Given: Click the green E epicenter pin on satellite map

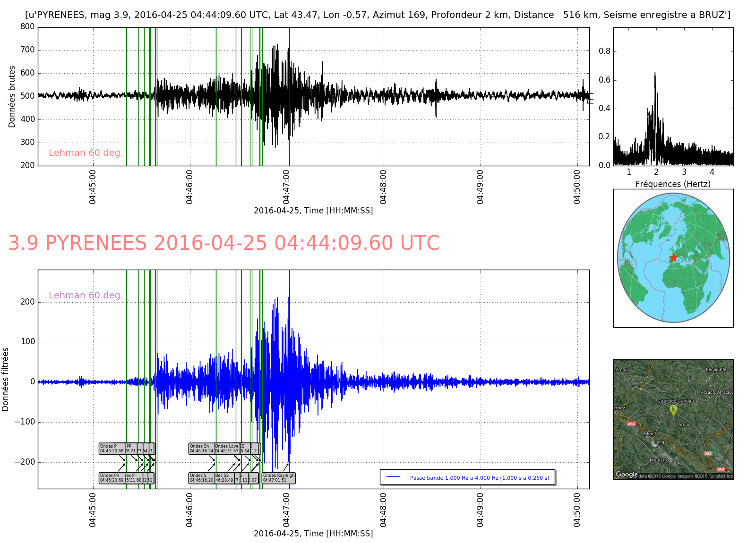Looking at the screenshot, I should [x=673, y=410].
